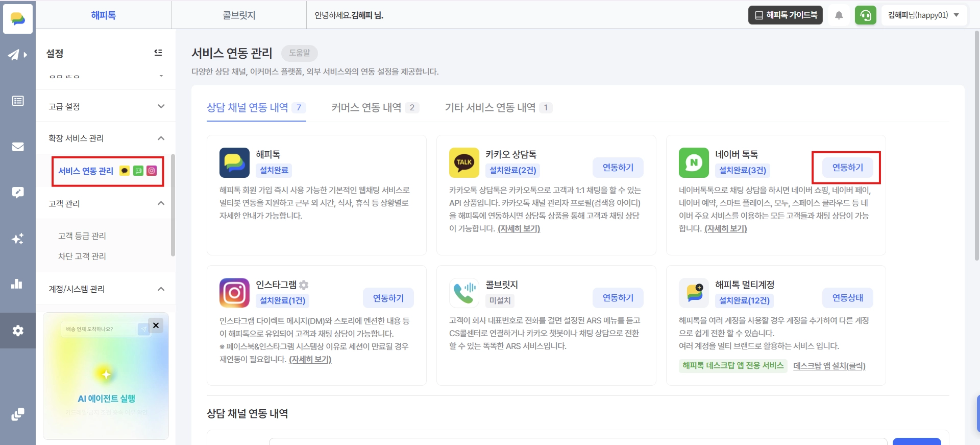This screenshot has height=445, width=980.
Task: Click 연동상태 for 해피톡 멀티계정
Action: pos(848,298)
